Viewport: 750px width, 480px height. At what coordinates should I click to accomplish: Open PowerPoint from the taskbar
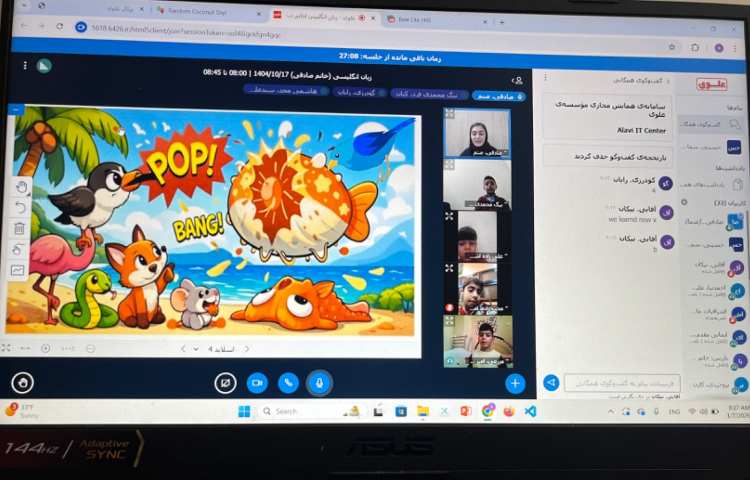[x=465, y=411]
